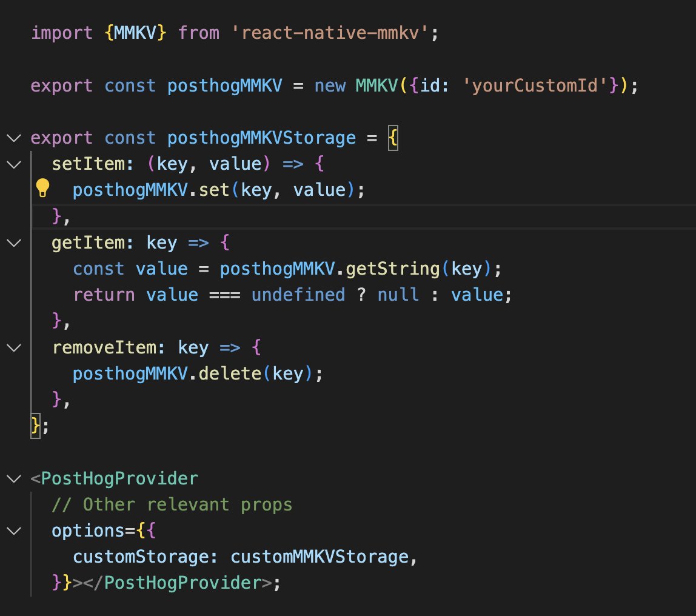
Task: Fold the options prop block
Action: point(14,531)
